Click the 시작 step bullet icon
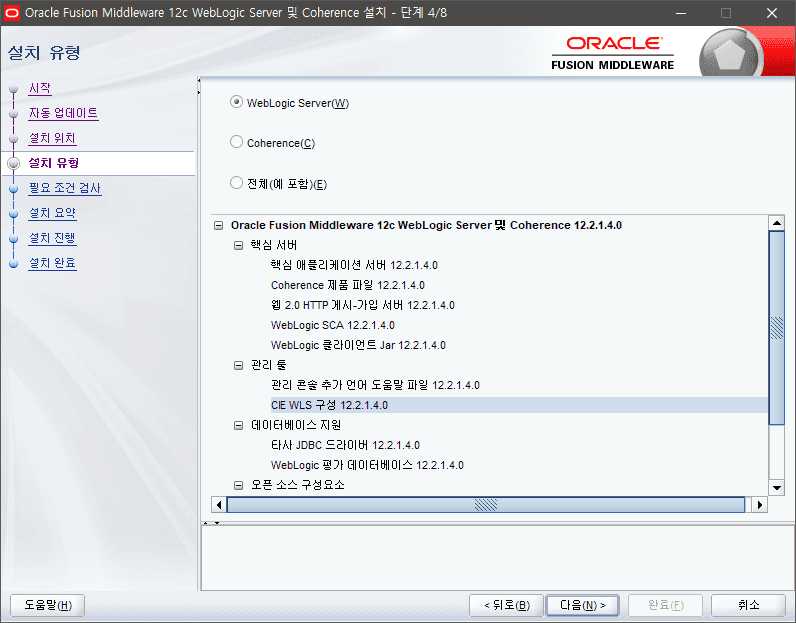Viewport: 796px width, 623px height. coord(14,89)
